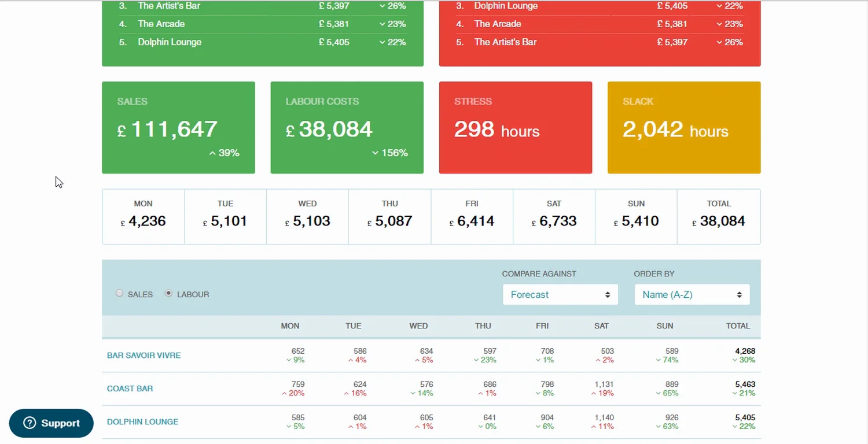Click the SAT £6,733 daily cell

[x=554, y=217]
